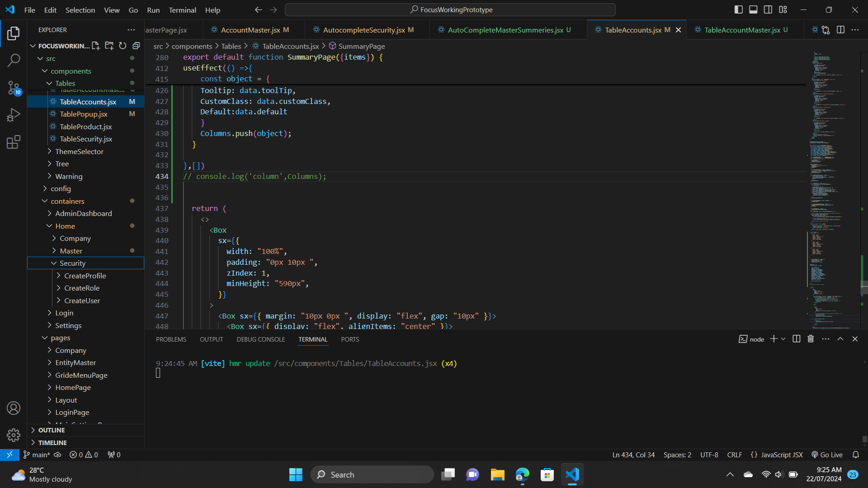
Task: Expand the OUTLINE section
Action: tap(52, 430)
